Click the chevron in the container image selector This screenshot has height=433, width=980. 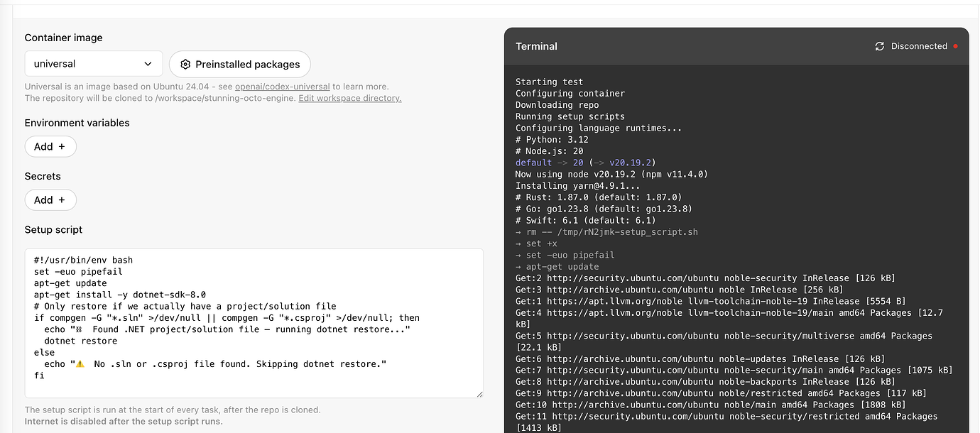tap(148, 63)
